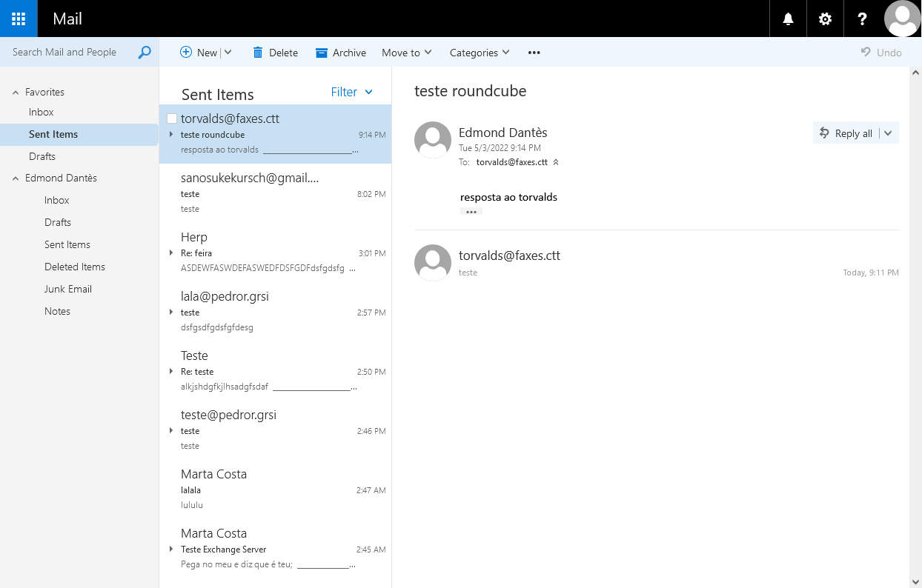Open notifications bell icon

point(788,19)
